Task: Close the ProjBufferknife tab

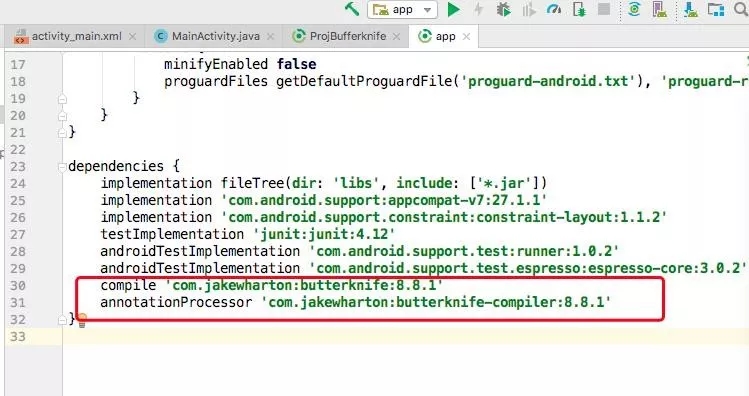Action: point(396,37)
